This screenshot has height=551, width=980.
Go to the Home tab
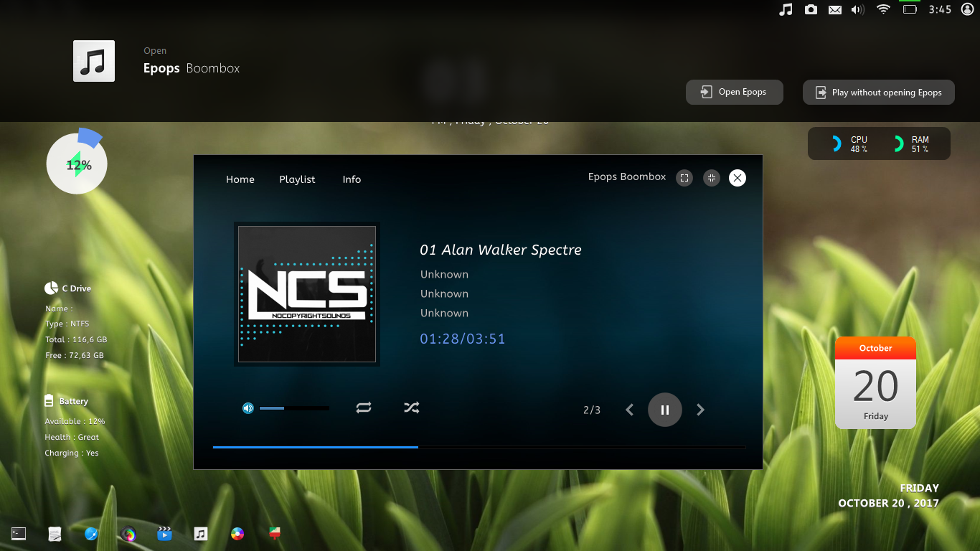pyautogui.click(x=240, y=179)
